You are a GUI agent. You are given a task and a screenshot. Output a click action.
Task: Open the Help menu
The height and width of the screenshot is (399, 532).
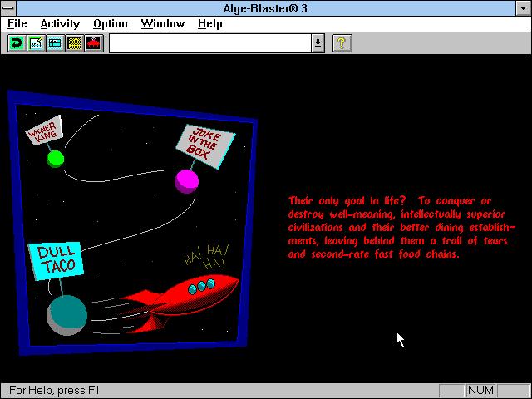point(210,24)
